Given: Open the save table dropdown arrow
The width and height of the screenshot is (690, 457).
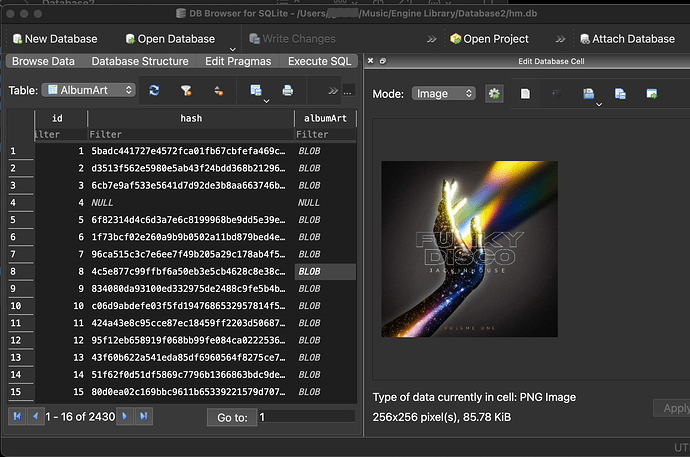Looking at the screenshot, I should 266,101.
